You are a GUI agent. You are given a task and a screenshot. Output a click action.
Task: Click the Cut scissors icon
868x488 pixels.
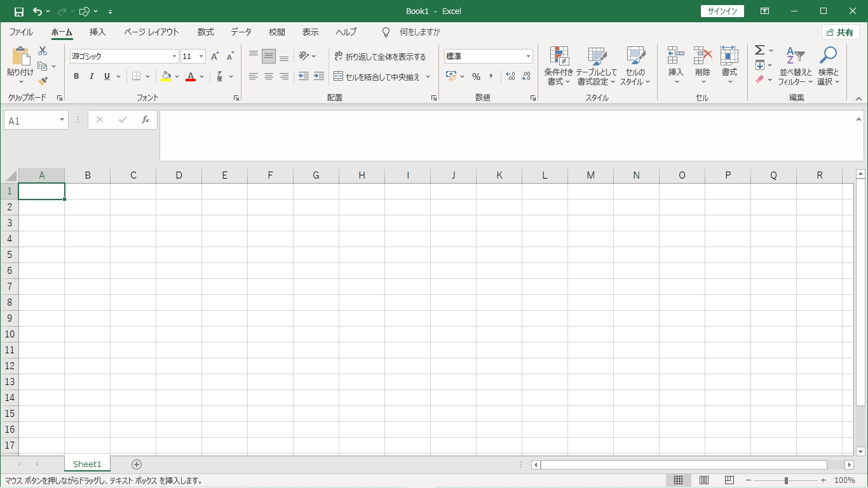click(x=43, y=51)
